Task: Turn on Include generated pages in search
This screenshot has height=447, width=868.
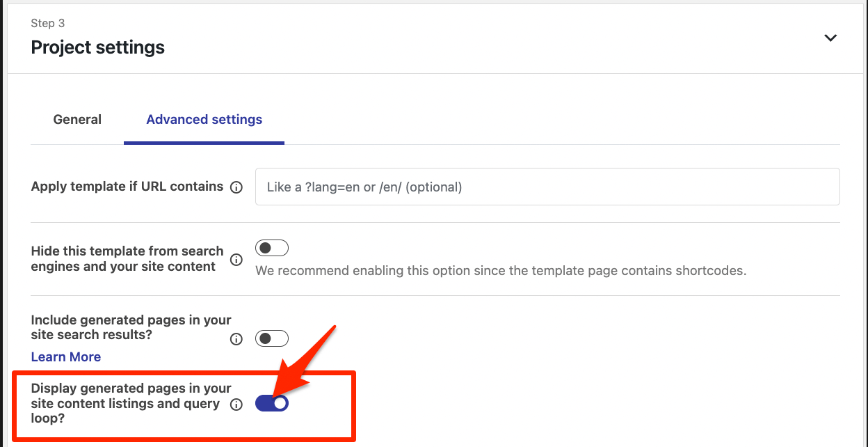Action: pos(271,339)
